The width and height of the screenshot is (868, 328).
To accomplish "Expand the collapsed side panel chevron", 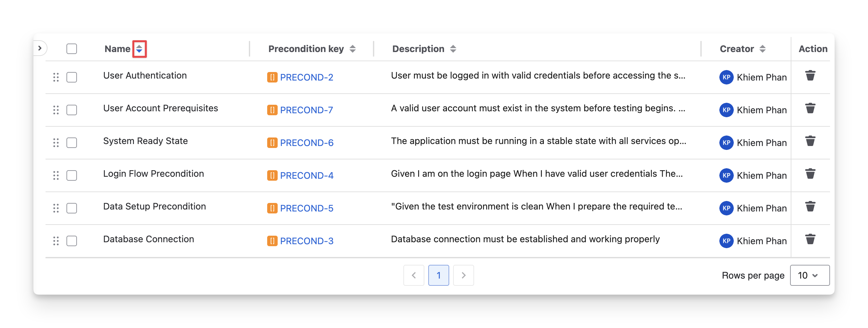I will tap(40, 48).
